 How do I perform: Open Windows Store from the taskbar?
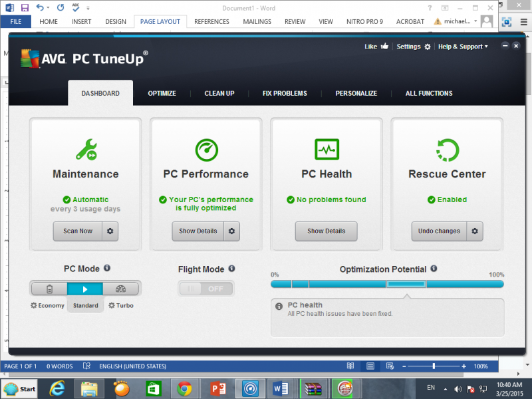154,389
